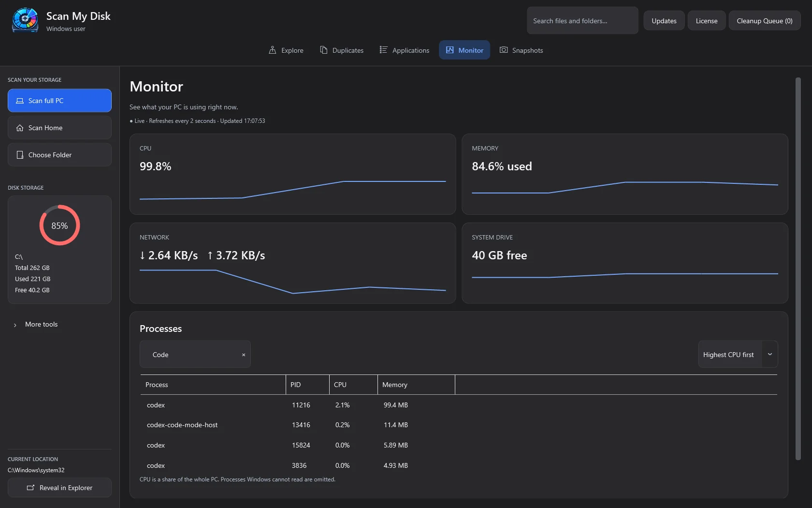Click the Snapshots camera icon
Viewport: 812px width, 508px height.
click(504, 50)
